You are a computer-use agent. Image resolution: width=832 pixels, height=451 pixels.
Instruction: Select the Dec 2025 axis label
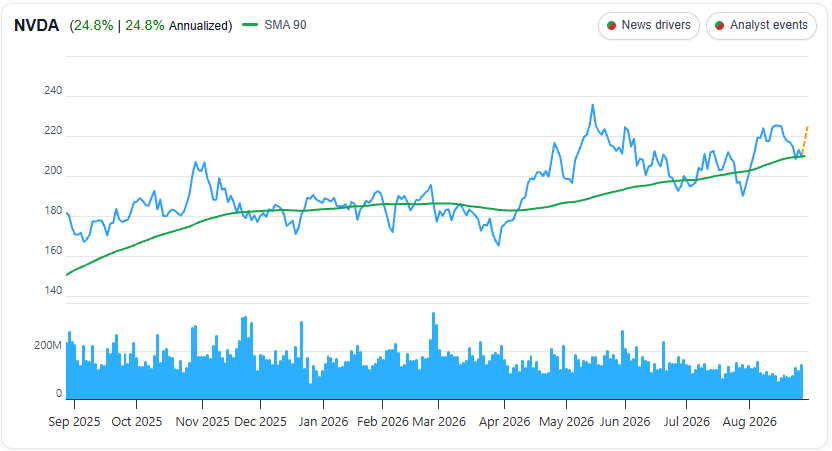[260, 422]
